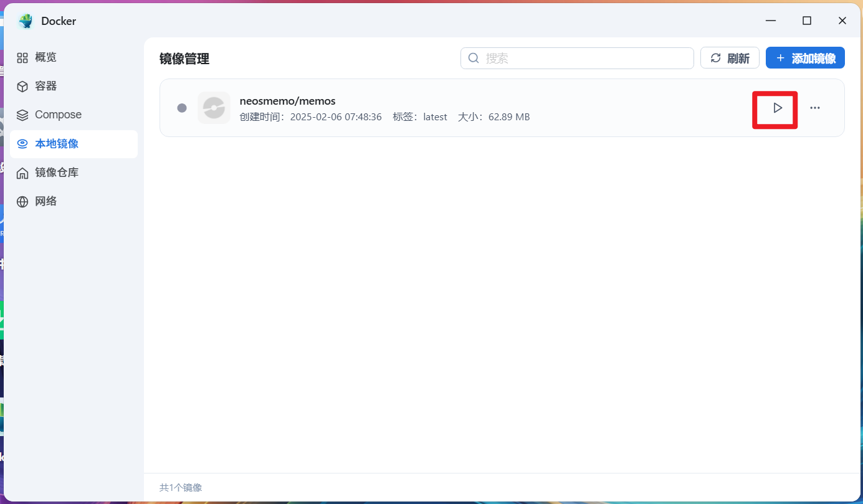Click the 共1个镜像 status text

[x=181, y=488]
